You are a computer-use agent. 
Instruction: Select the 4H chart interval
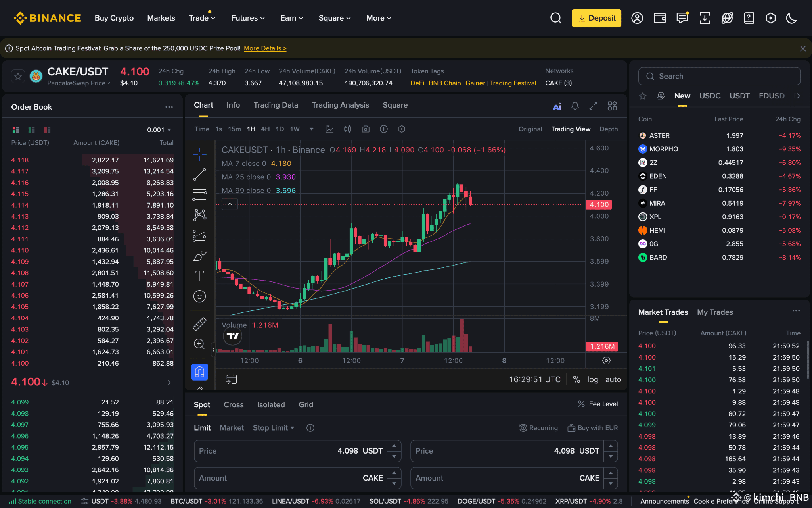point(265,129)
